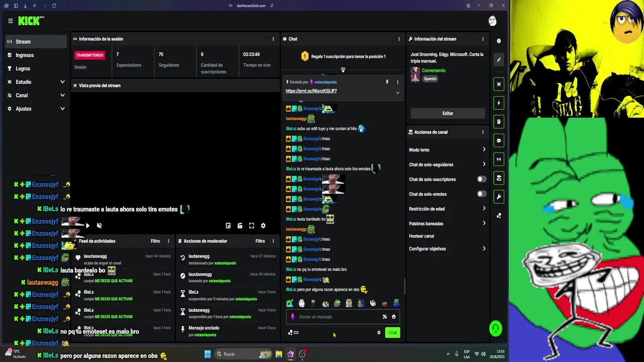Screen dimensions: 644x362
Task: Reload the page in the browser toolbar
Action: point(54,6)
